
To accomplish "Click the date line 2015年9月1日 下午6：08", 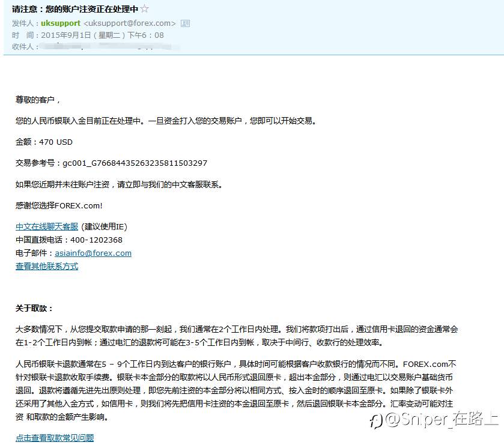I will click(102, 35).
